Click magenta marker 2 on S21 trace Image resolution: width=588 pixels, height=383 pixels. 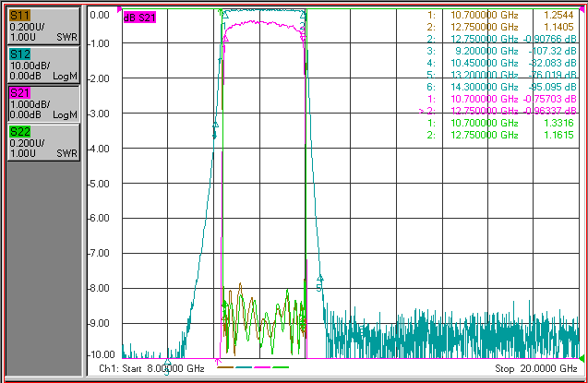[x=303, y=38]
